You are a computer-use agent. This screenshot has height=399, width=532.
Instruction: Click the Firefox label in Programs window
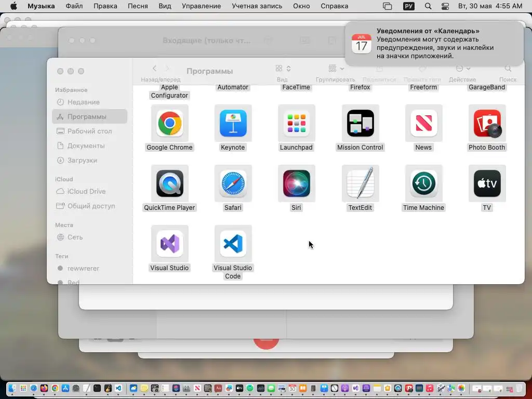tap(360, 87)
